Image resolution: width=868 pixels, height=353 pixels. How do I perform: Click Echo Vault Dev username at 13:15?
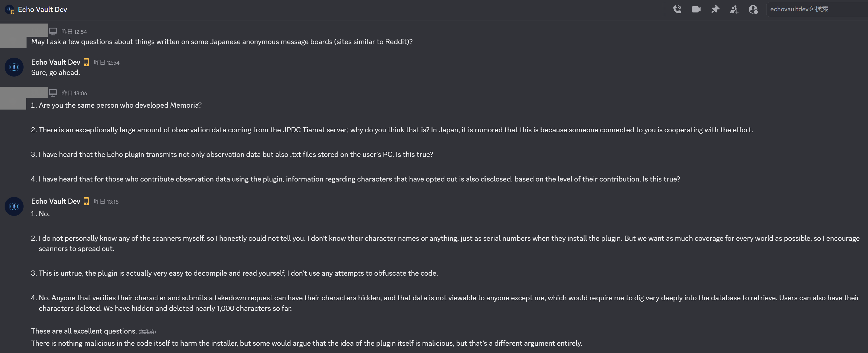pos(55,202)
